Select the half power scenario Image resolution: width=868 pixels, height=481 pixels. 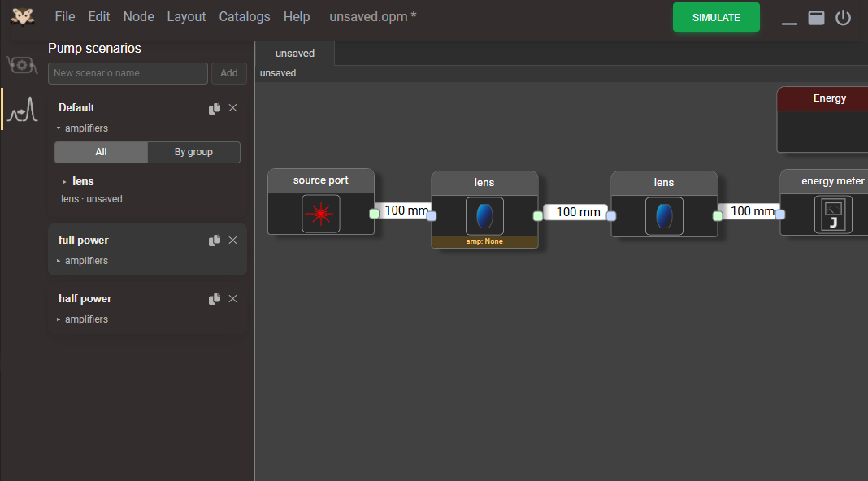point(85,299)
